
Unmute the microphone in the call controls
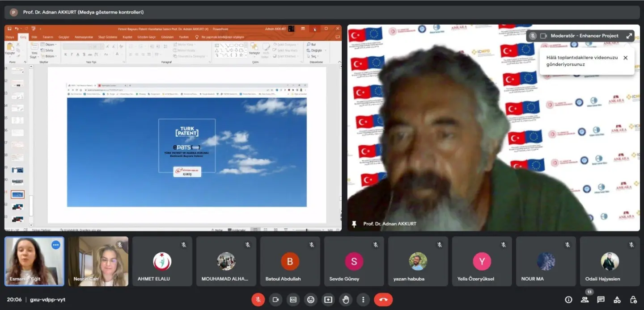pos(258,299)
